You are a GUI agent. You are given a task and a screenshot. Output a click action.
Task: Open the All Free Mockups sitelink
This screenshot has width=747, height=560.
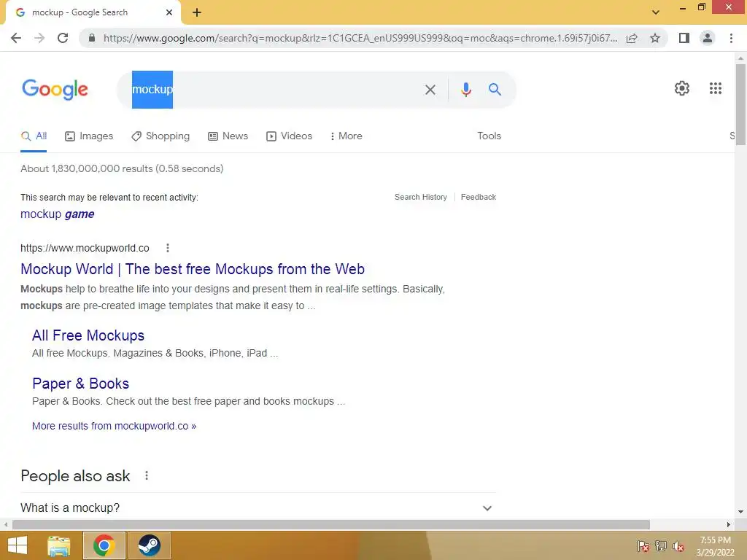88,335
